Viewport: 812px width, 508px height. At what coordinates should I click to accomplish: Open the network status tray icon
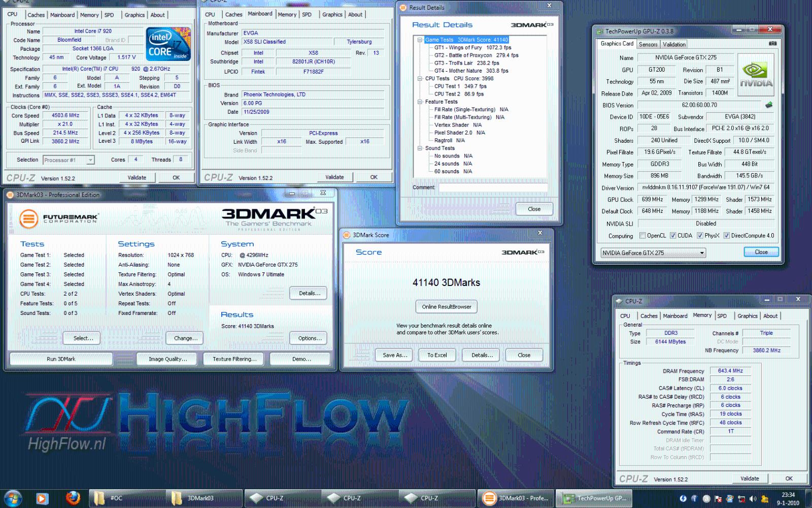pyautogui.click(x=741, y=499)
